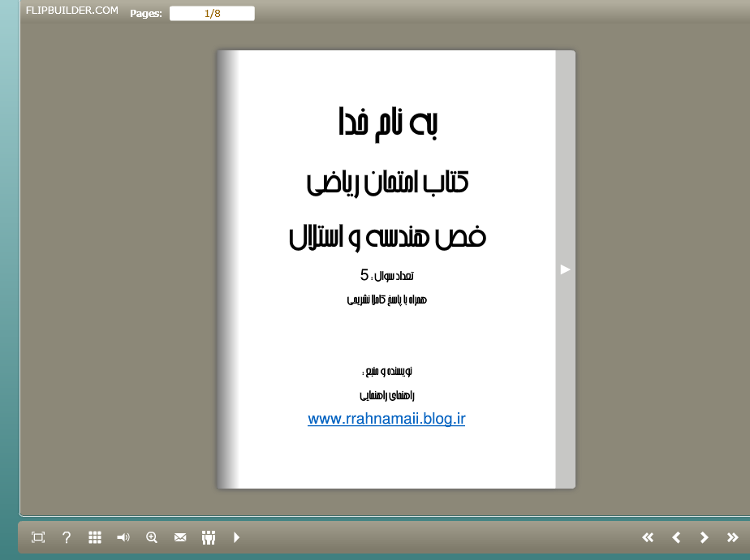Viewport: 750px width, 560px height.
Task: Start auto flip playback
Action: click(236, 537)
